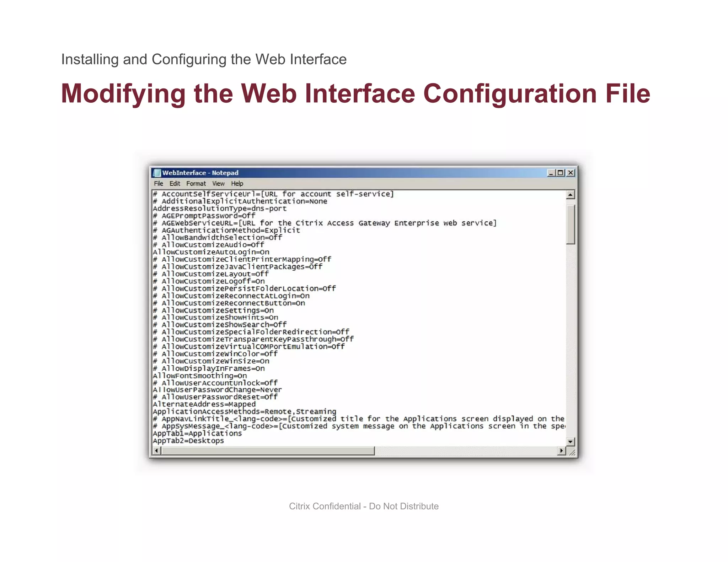Minimize the WebInterface Notepad window
The height and width of the screenshot is (562, 728).
click(551, 173)
